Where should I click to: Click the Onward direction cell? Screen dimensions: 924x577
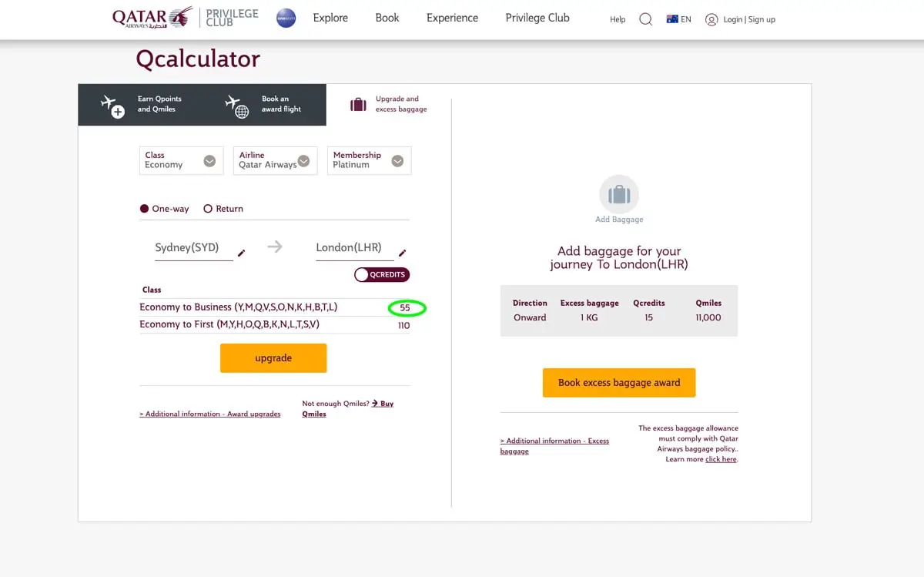(530, 317)
